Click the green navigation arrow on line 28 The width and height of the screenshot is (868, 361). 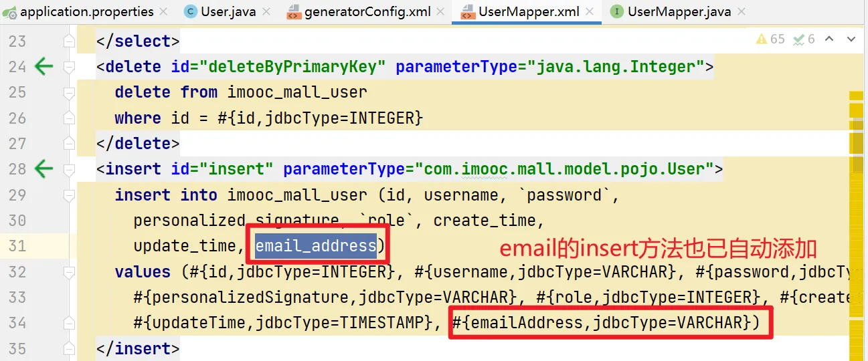[44, 168]
